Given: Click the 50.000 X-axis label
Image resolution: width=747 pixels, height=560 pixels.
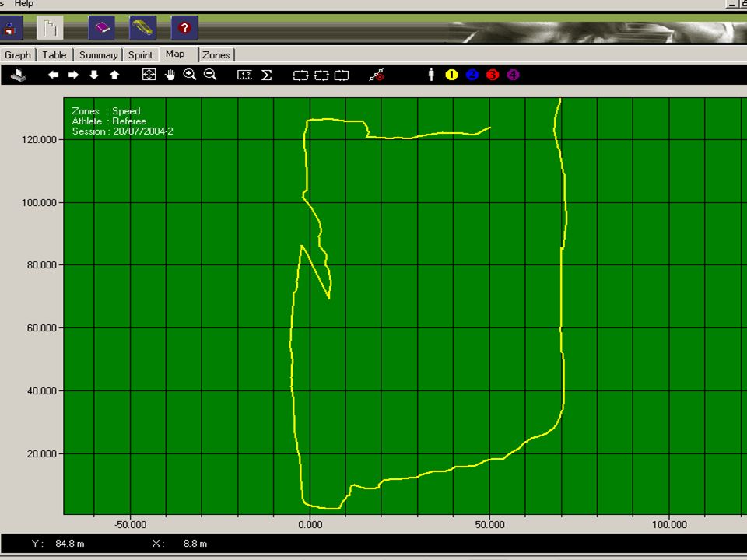Looking at the screenshot, I should 489,525.
